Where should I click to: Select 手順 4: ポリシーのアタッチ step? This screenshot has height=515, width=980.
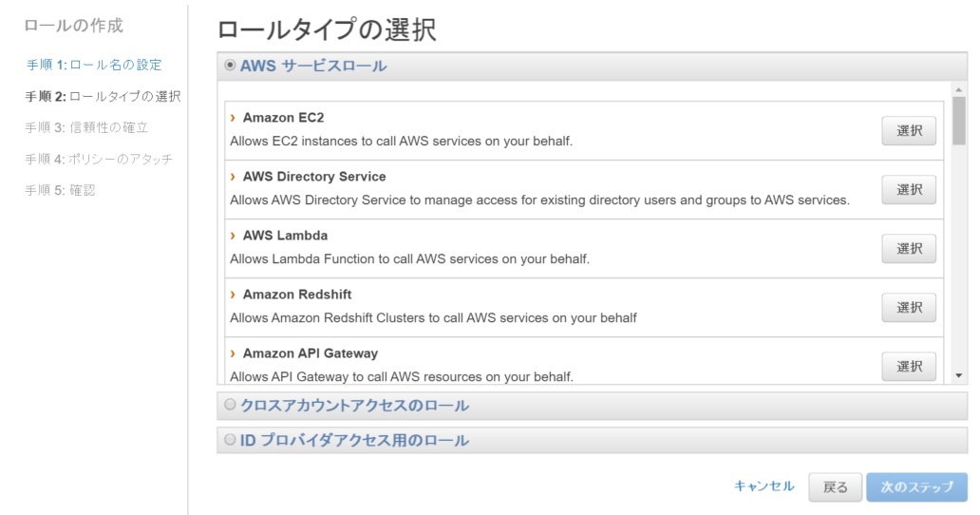[99, 159]
